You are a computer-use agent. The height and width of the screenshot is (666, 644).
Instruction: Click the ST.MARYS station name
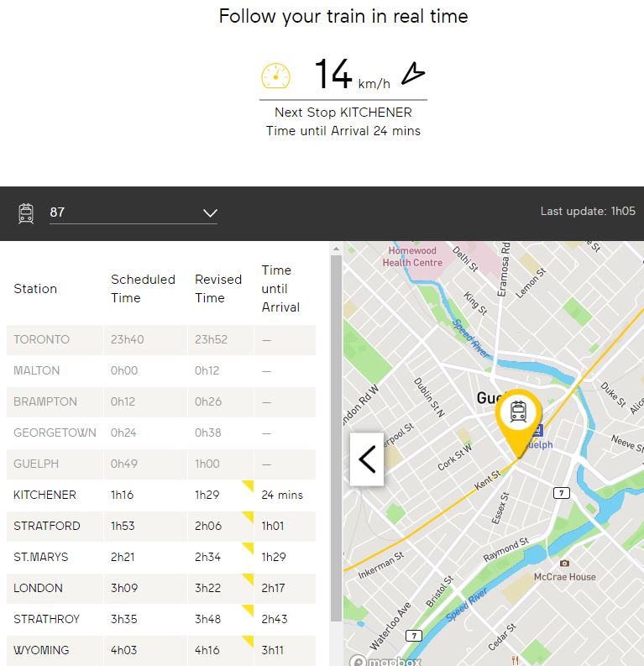click(x=41, y=558)
